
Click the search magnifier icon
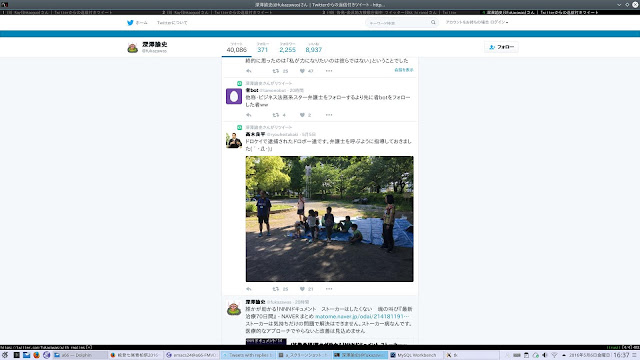(433, 22)
